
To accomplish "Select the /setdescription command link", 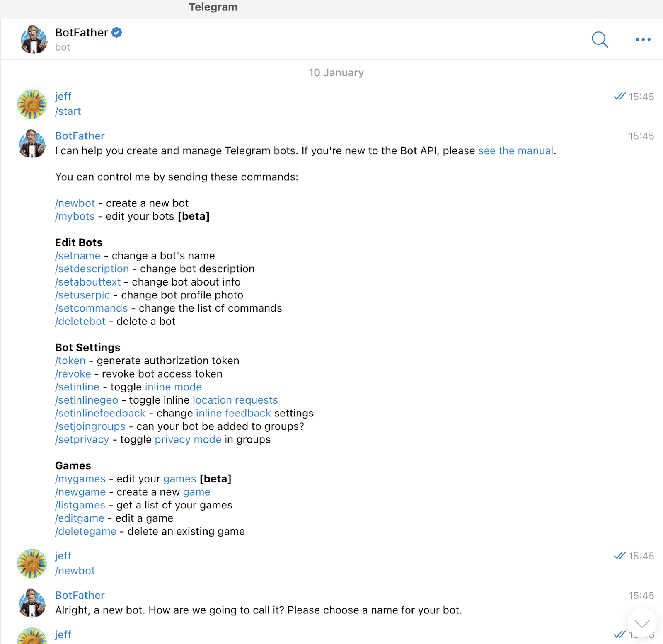I will [92, 269].
